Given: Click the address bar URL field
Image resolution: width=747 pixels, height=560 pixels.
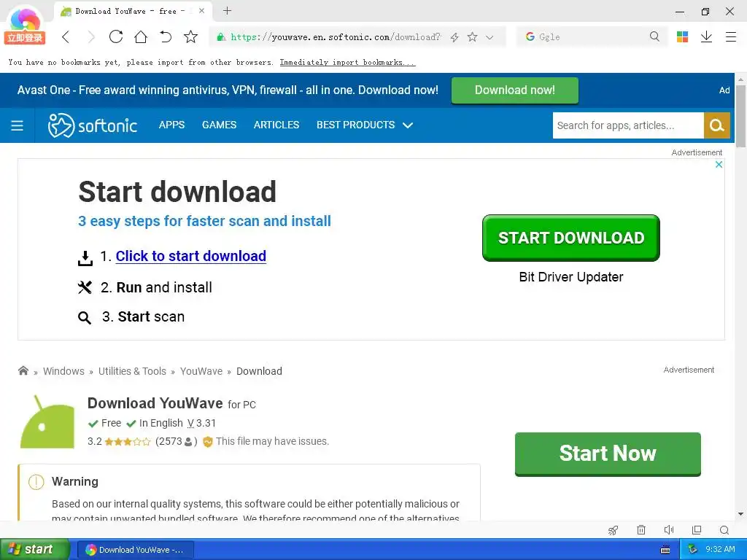Looking at the screenshot, I should tap(336, 37).
